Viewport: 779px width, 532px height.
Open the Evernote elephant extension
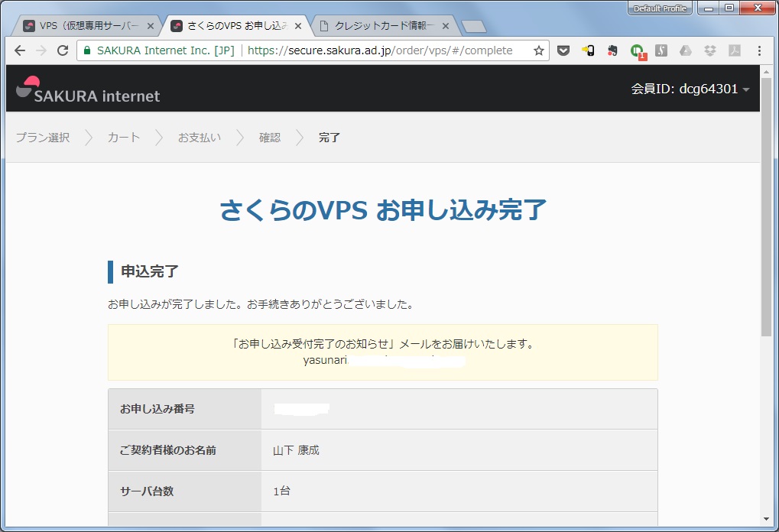[x=612, y=50]
